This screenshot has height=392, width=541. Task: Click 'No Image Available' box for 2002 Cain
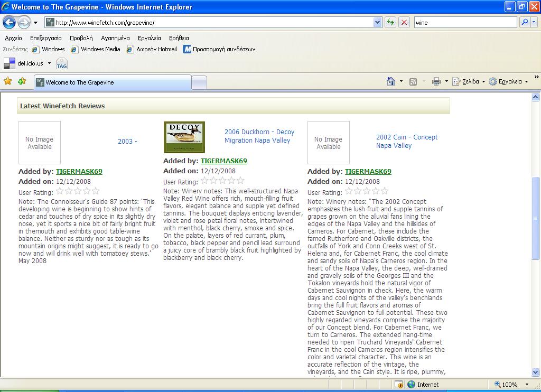pos(329,143)
